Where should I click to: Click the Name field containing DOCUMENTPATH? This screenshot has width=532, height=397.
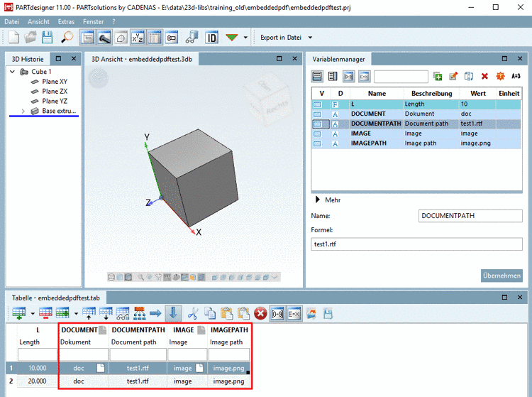tap(470, 216)
